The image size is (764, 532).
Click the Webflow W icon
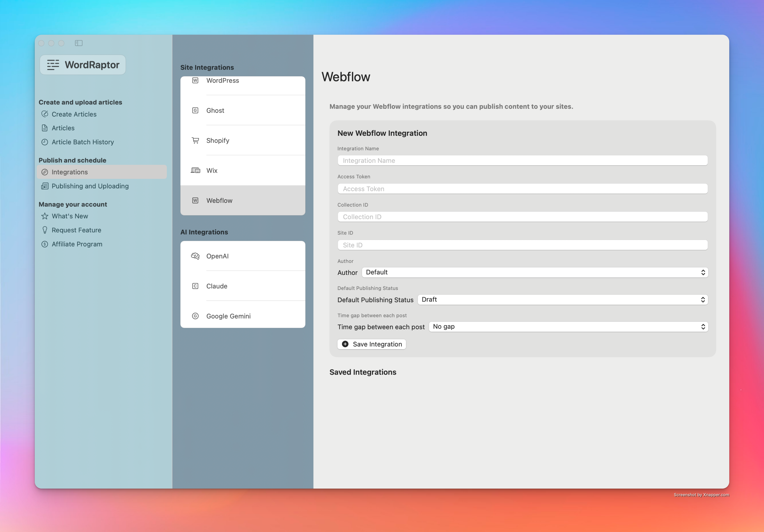195,201
